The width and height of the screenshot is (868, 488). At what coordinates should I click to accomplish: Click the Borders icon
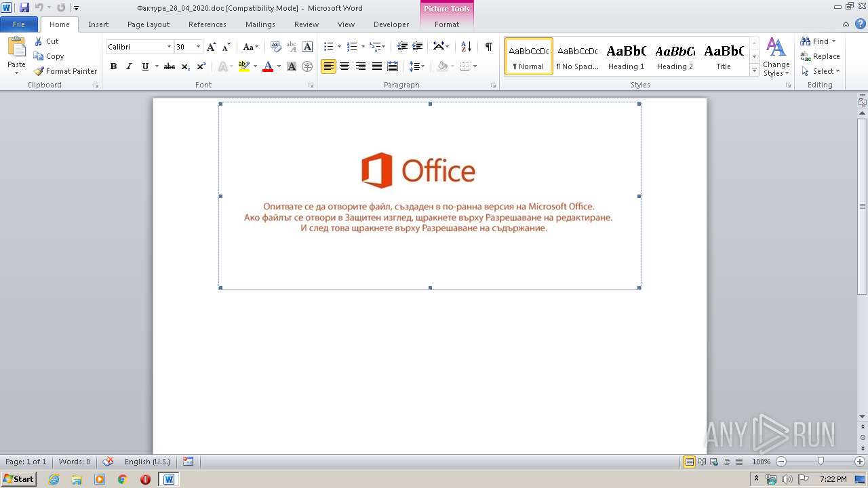[465, 66]
